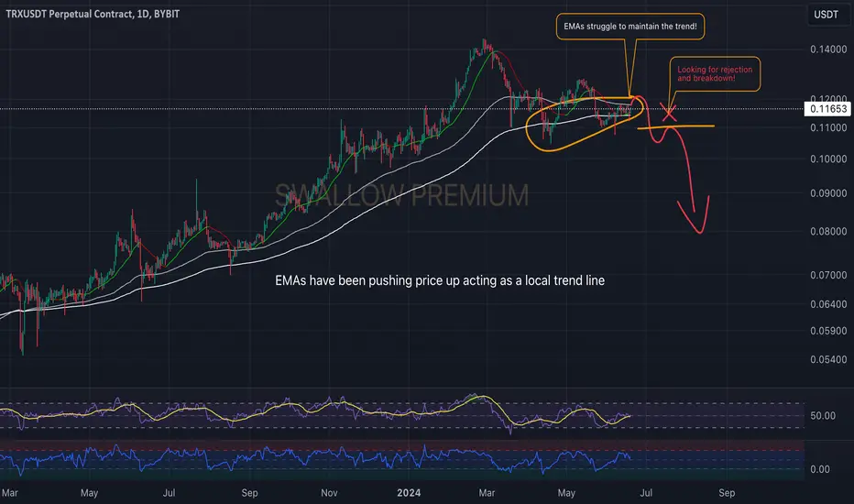
Task: Select the 'Looking for rejection and breakdown!' callout
Action: point(715,73)
